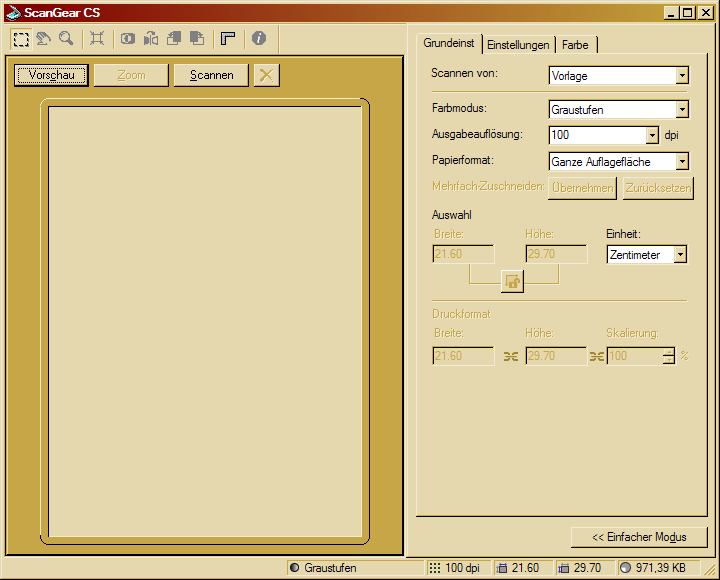The height and width of the screenshot is (580, 720).
Task: Open the Papierformat combo box
Action: 682,161
